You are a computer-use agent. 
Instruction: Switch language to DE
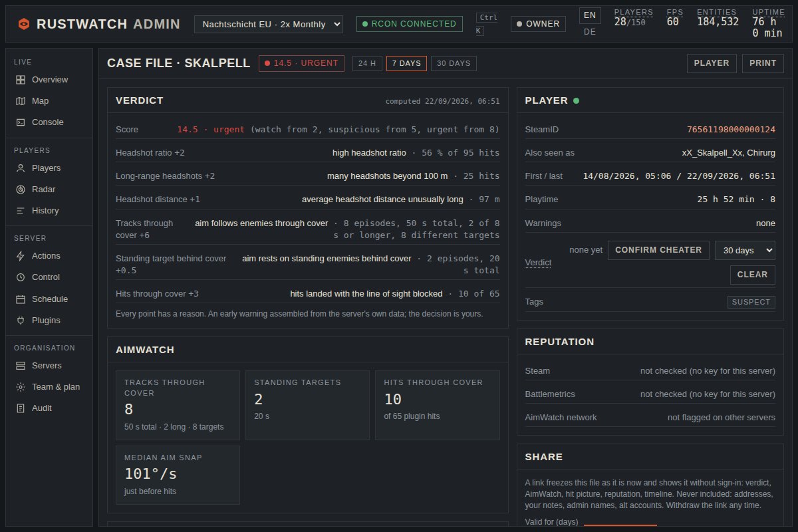point(590,32)
